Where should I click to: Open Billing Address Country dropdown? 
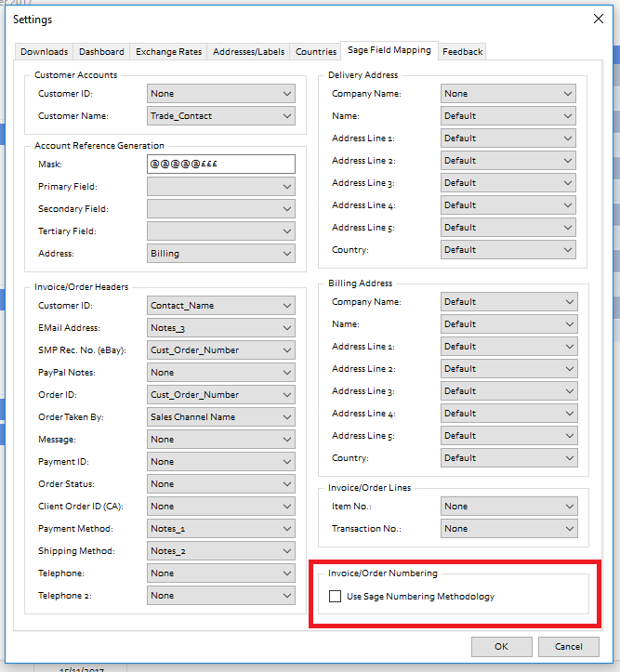tap(509, 457)
